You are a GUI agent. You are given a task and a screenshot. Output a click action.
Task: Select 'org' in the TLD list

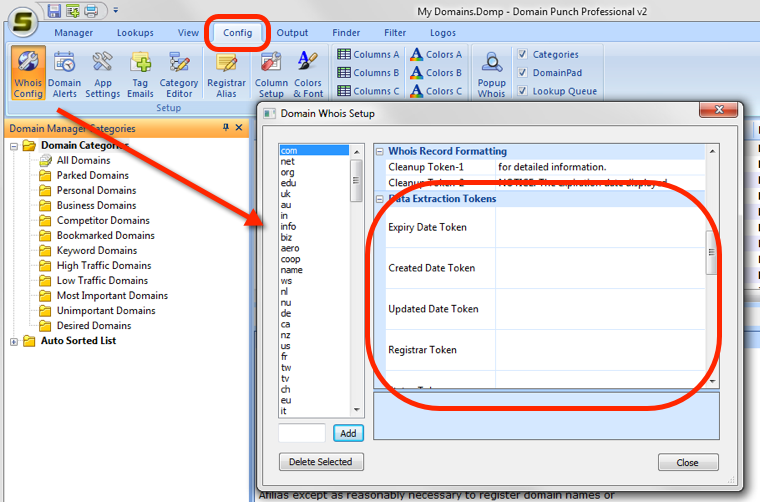(314, 172)
